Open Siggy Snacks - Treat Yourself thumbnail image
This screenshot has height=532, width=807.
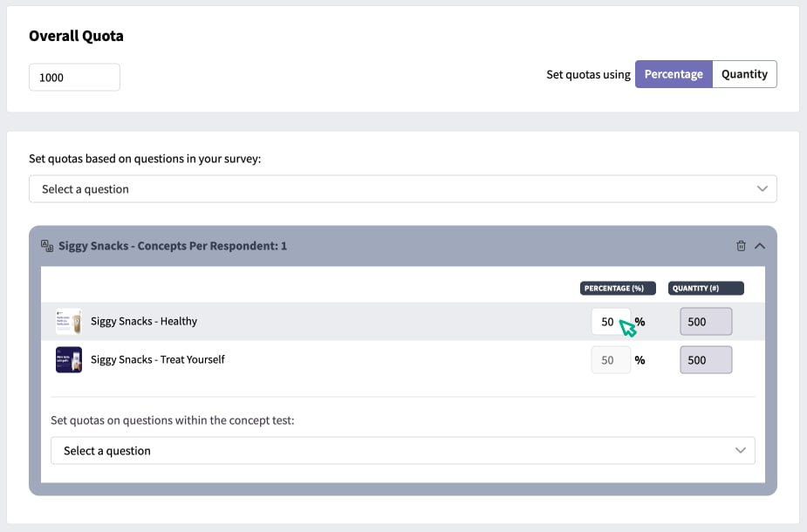tap(69, 359)
